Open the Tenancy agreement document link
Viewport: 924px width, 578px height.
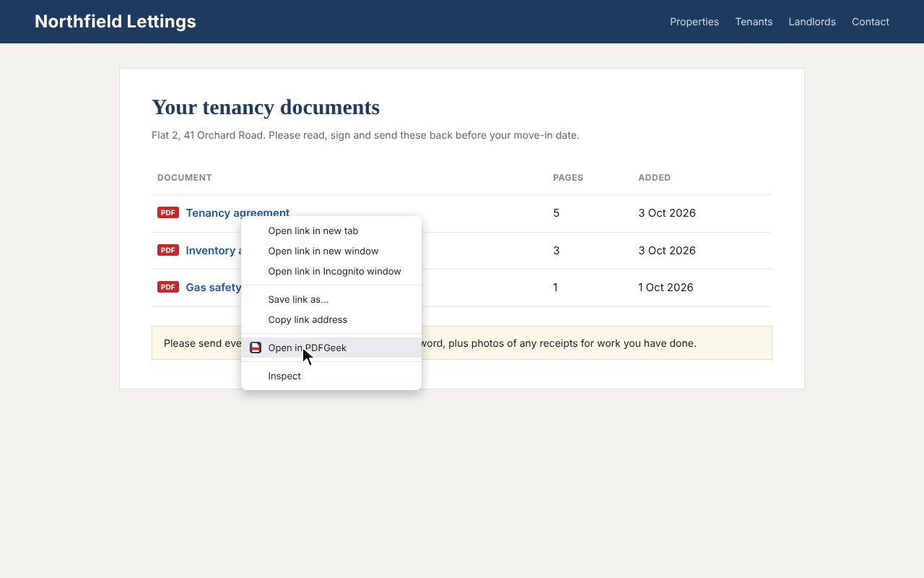coord(237,213)
